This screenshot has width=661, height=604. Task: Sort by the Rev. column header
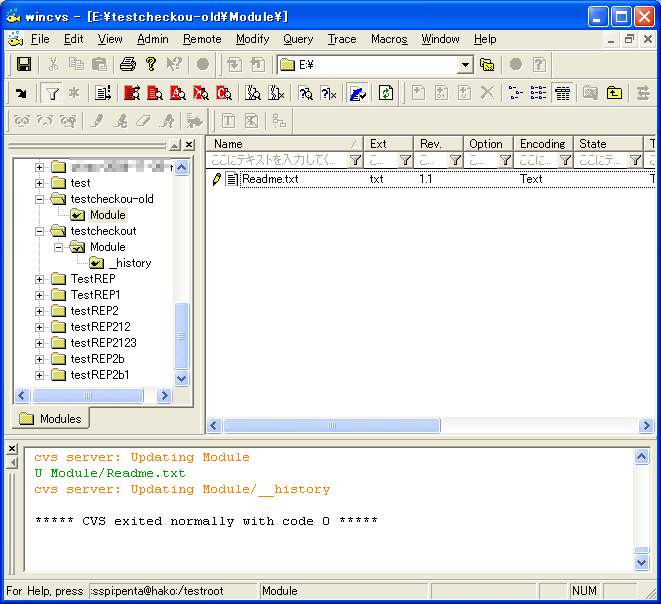tap(438, 144)
